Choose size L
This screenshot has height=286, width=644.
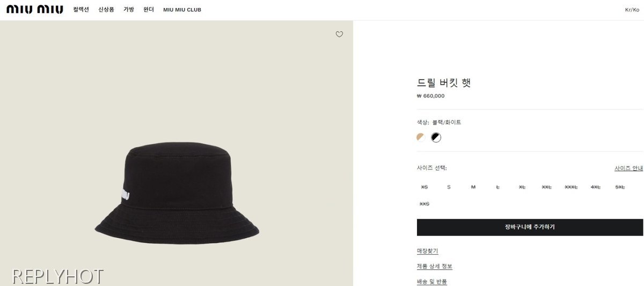pyautogui.click(x=497, y=187)
